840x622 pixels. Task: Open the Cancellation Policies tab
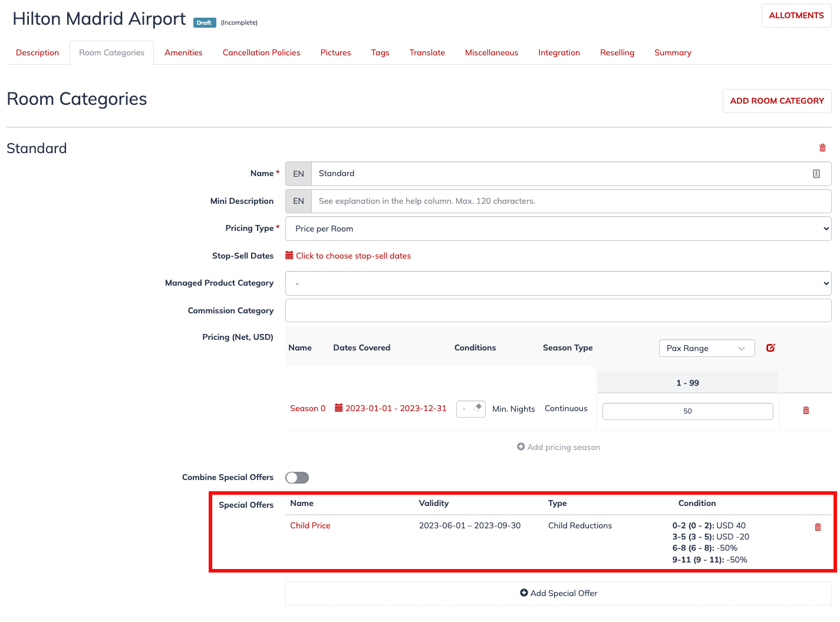(261, 52)
